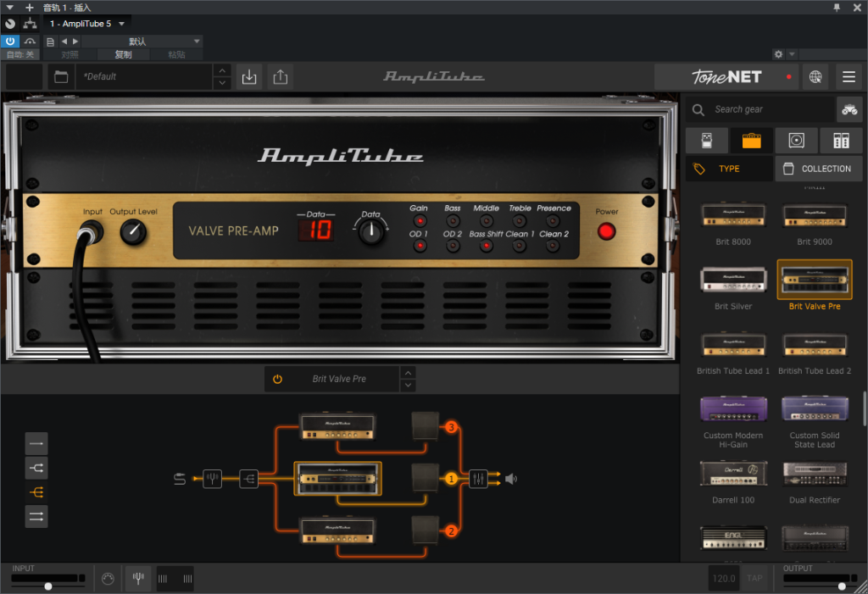Click the Copy (复制) menu item
868x594 pixels.
[x=123, y=54]
